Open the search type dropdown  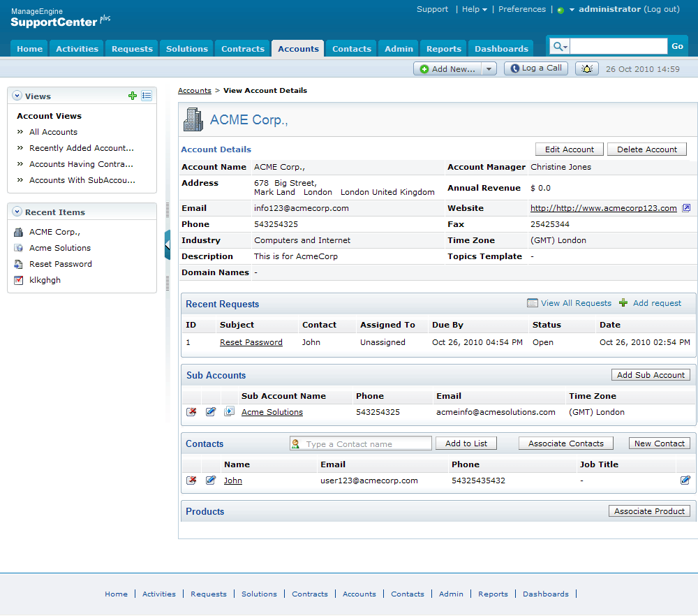(x=560, y=47)
